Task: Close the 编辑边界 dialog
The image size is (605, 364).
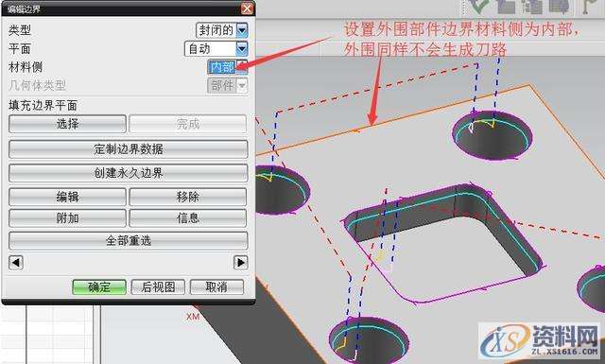Action: (247, 9)
